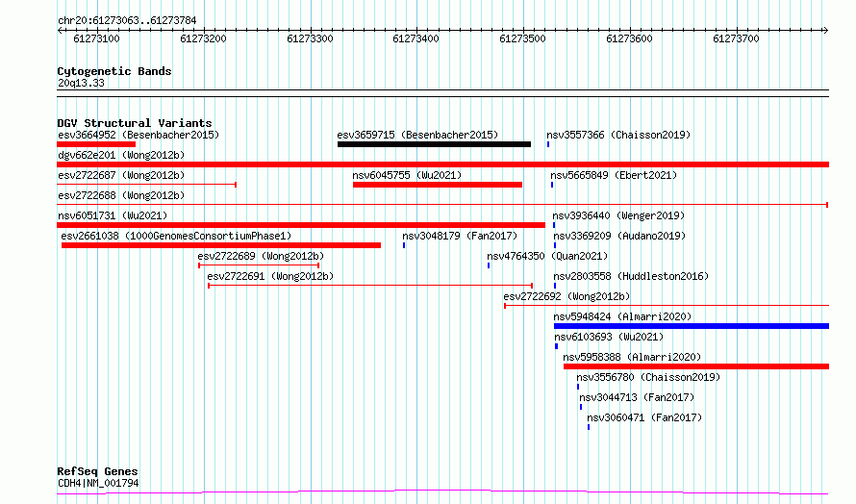Click the CDH4|NM_001794 gene label

click(x=98, y=483)
